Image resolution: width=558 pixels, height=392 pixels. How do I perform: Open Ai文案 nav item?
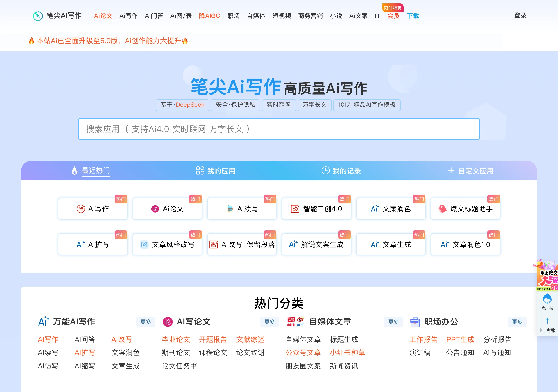[x=359, y=16]
